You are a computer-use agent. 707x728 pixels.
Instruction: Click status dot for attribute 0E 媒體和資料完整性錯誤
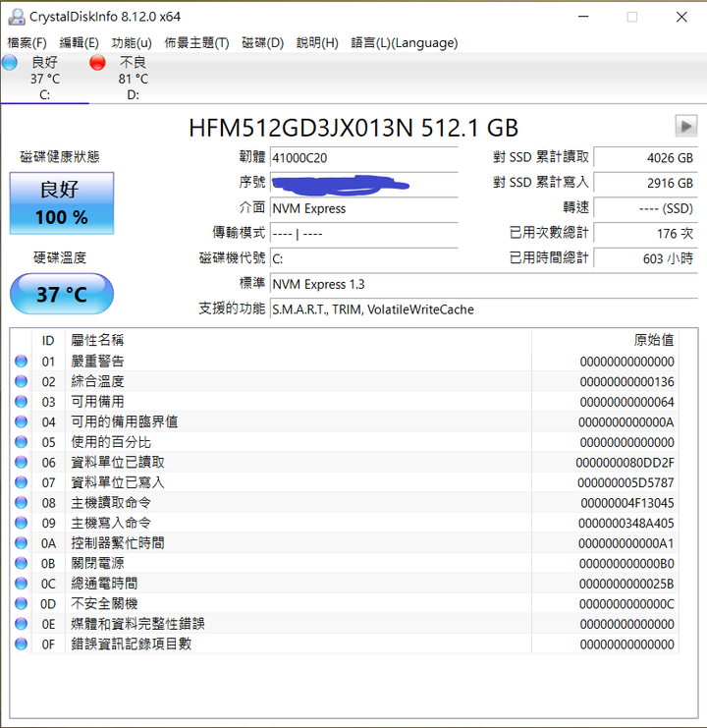pyautogui.click(x=21, y=624)
